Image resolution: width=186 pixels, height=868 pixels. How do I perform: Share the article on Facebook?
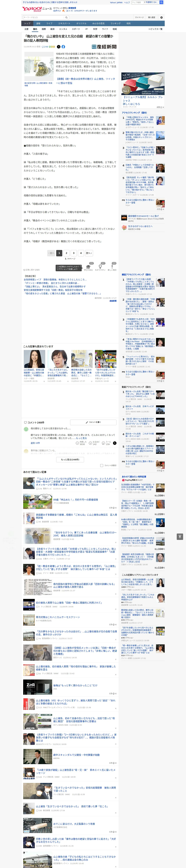(63, 47)
